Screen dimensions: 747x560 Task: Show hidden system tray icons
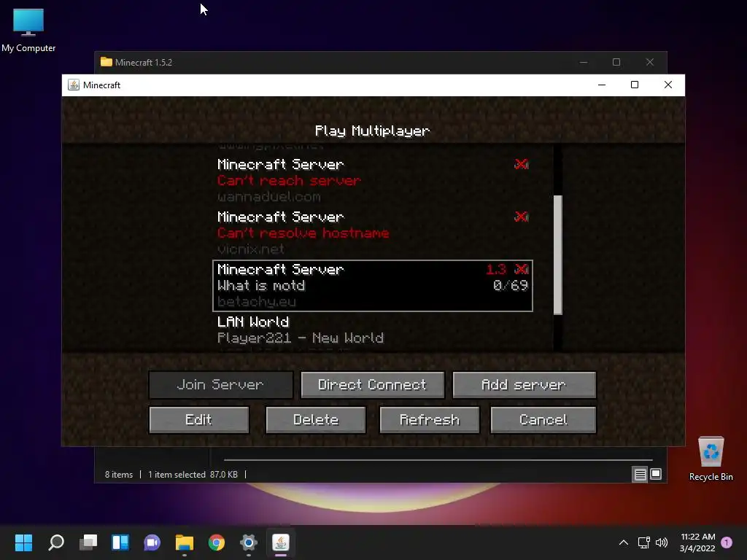point(623,542)
